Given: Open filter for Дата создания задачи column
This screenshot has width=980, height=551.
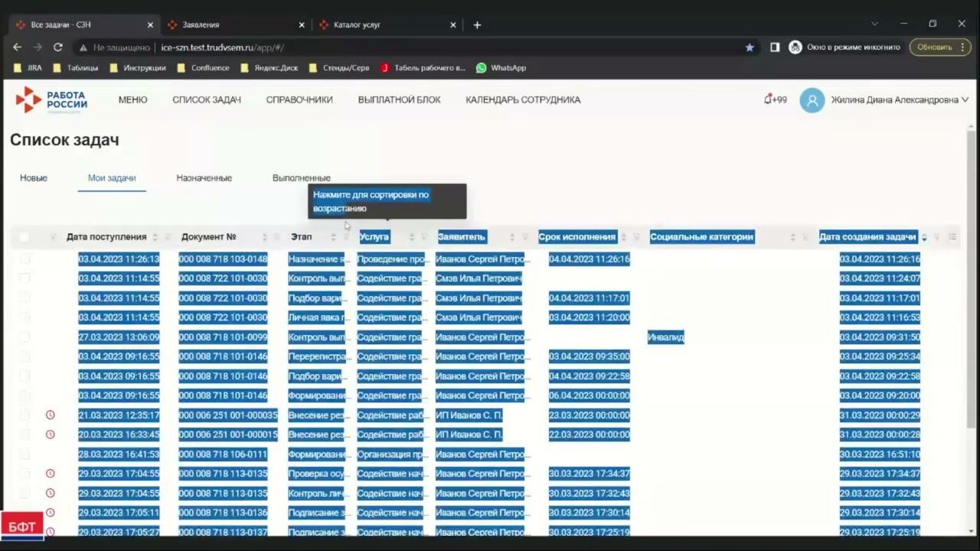Looking at the screenshot, I should (x=936, y=237).
